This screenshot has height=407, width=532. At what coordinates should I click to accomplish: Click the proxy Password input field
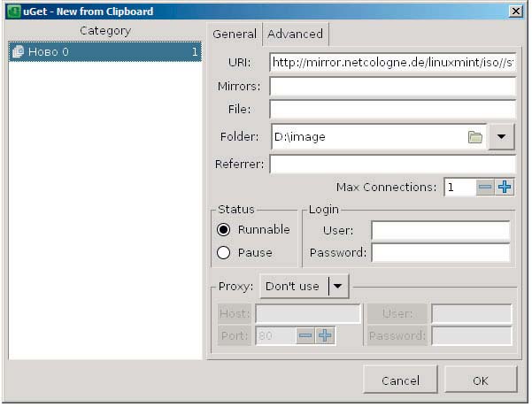[472, 336]
